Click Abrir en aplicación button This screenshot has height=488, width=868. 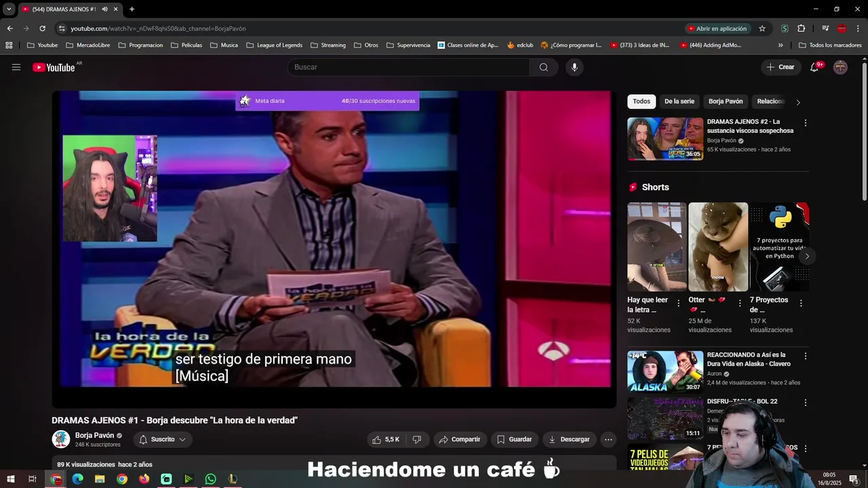coord(717,28)
